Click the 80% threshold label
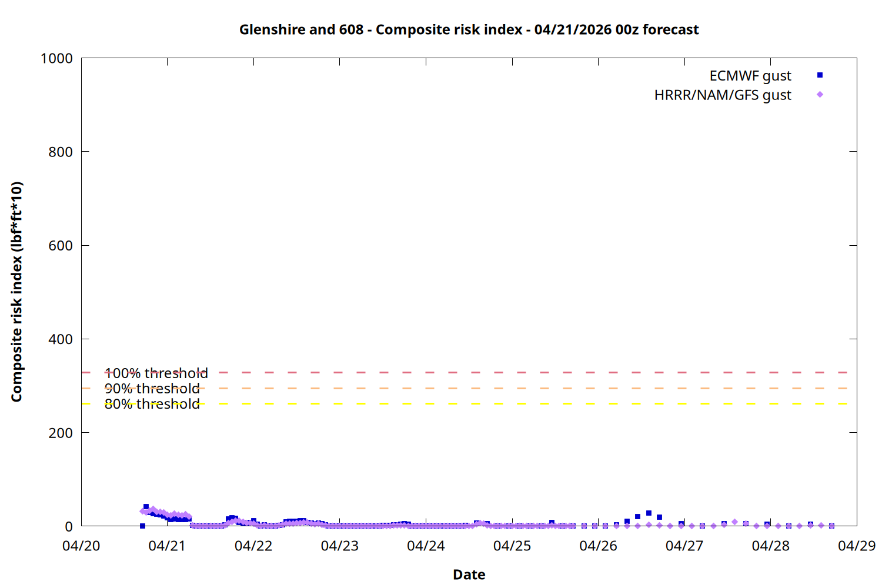The width and height of the screenshot is (882, 588). [x=152, y=404]
